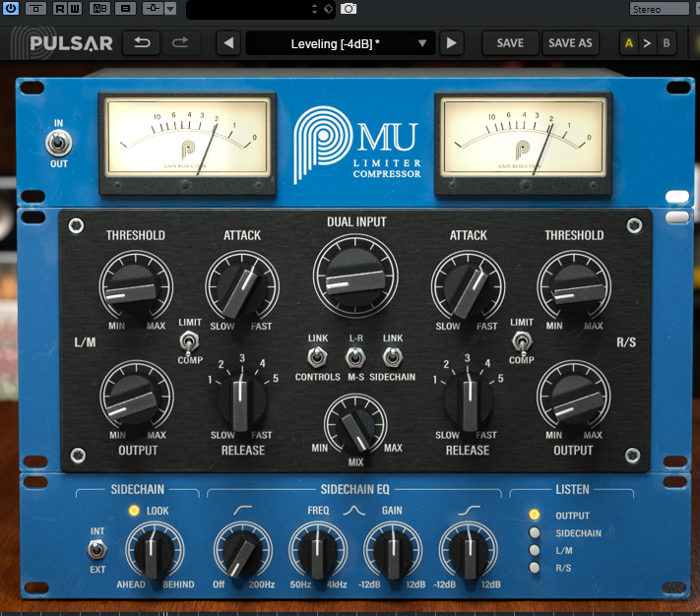Click the SAVE button
The image size is (700, 616).
pyautogui.click(x=510, y=43)
